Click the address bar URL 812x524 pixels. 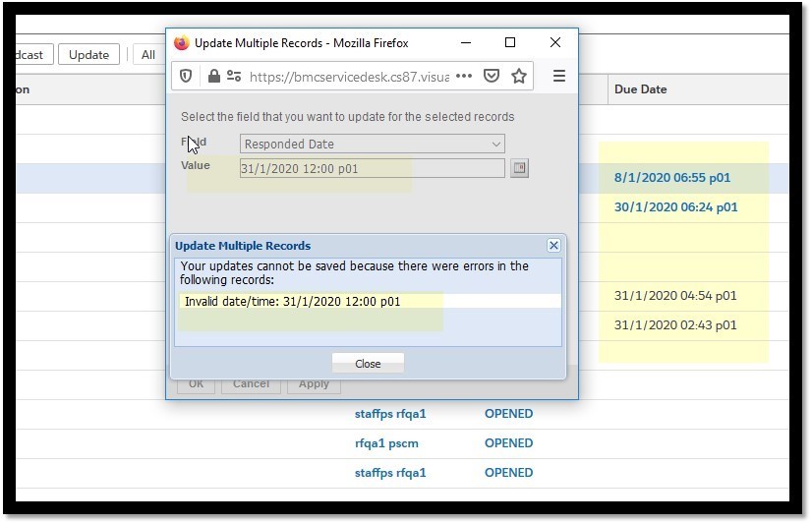(x=349, y=76)
